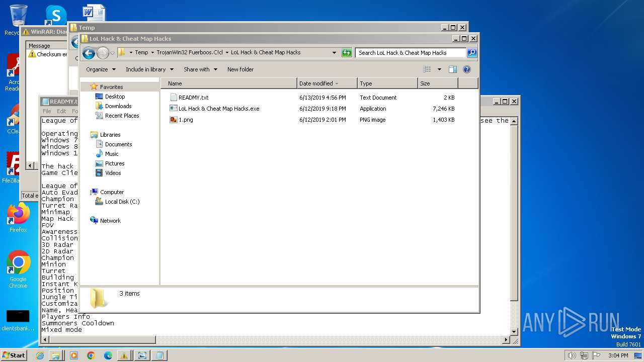The width and height of the screenshot is (644, 362).
Task: Open Edit menu in READMY Notepad window
Action: (61, 111)
